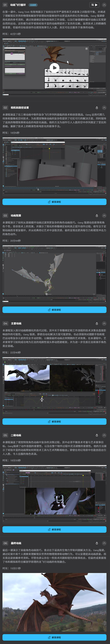This screenshot has width=110, height=644.
Task: Collapse lesson 02 相机和路径设置 chevron
Action: (x=104, y=108)
